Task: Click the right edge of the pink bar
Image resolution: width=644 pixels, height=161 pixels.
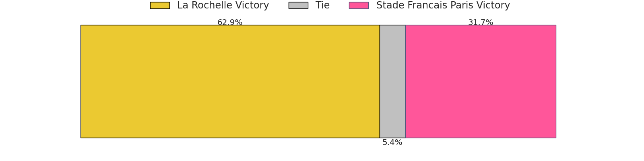Action: (556, 81)
